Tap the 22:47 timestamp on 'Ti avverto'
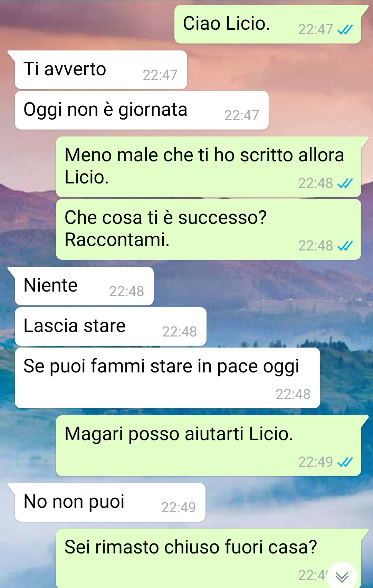The height and width of the screenshot is (588, 373). [x=160, y=75]
